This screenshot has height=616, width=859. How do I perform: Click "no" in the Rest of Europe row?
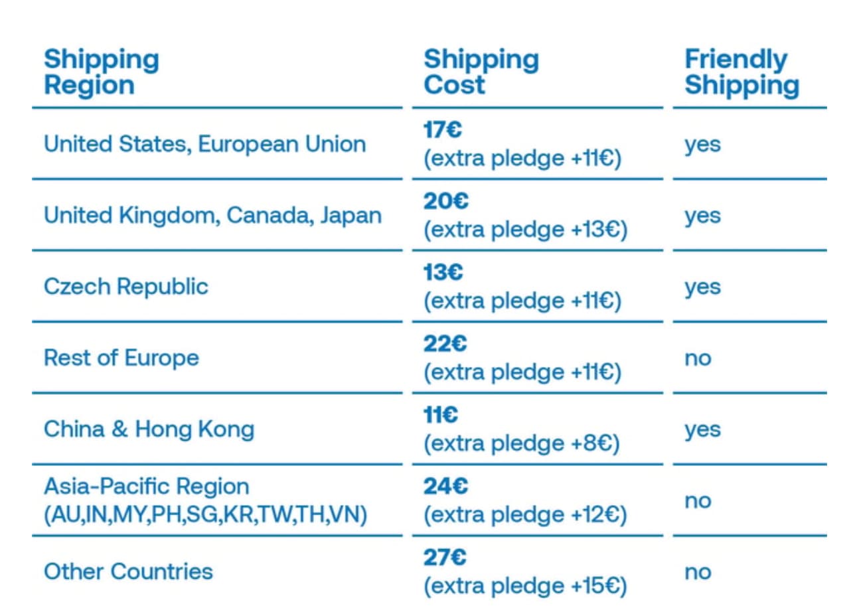coord(698,358)
